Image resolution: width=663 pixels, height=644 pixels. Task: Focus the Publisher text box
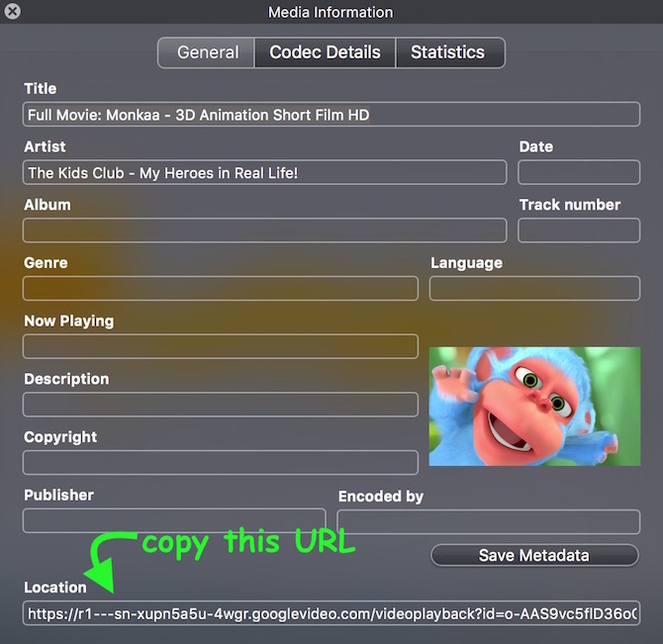[x=174, y=521]
